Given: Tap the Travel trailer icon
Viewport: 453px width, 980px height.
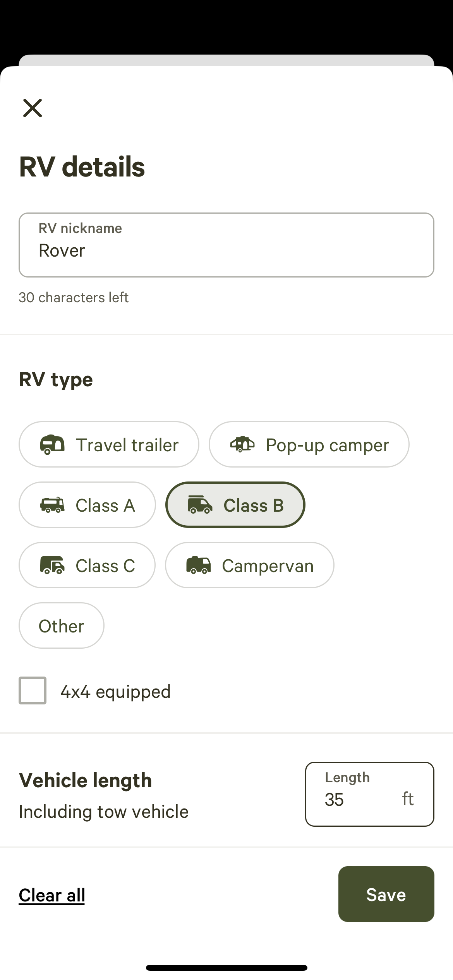Looking at the screenshot, I should pos(52,445).
